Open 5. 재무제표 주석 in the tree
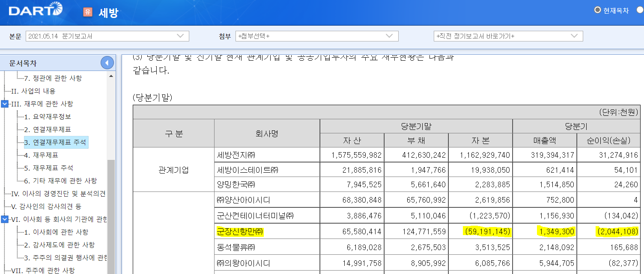 (x=48, y=168)
